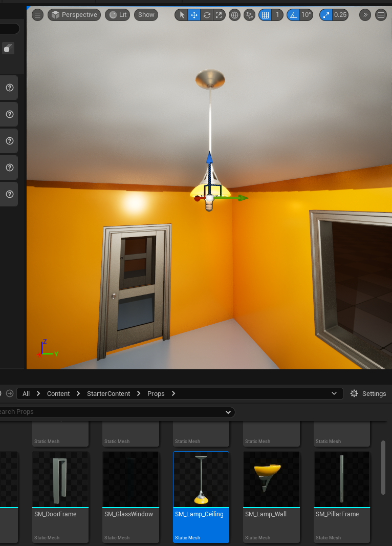The image size is (392, 546).
Task: Toggle scale snapping
Action: 326,15
